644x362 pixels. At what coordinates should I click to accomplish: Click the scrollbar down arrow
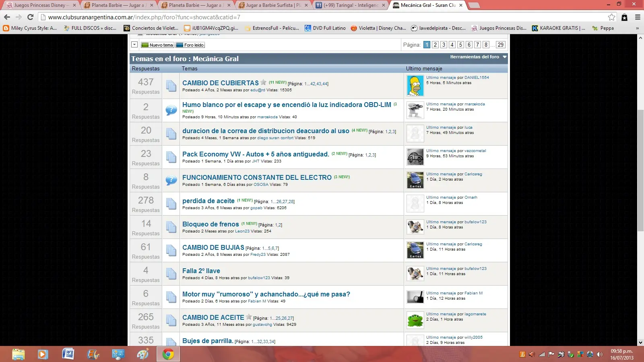[640, 342]
